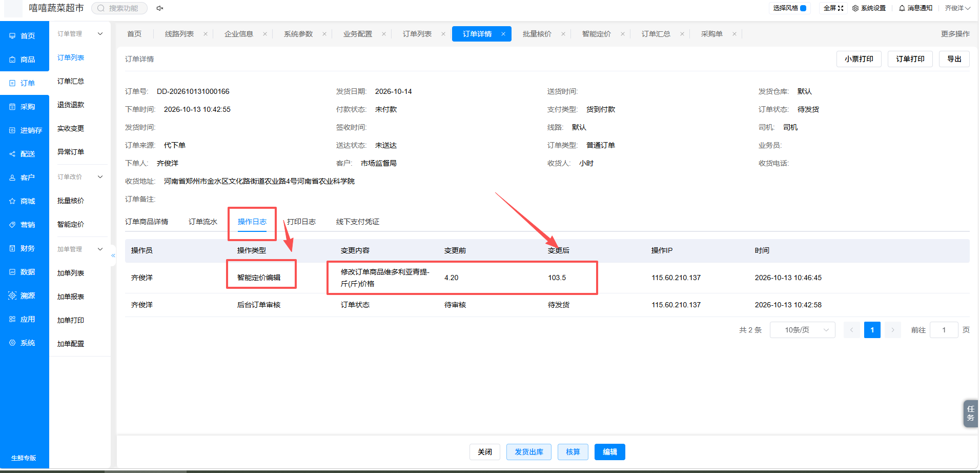Click the 导出 export button
The height and width of the screenshot is (473, 980).
pos(954,59)
